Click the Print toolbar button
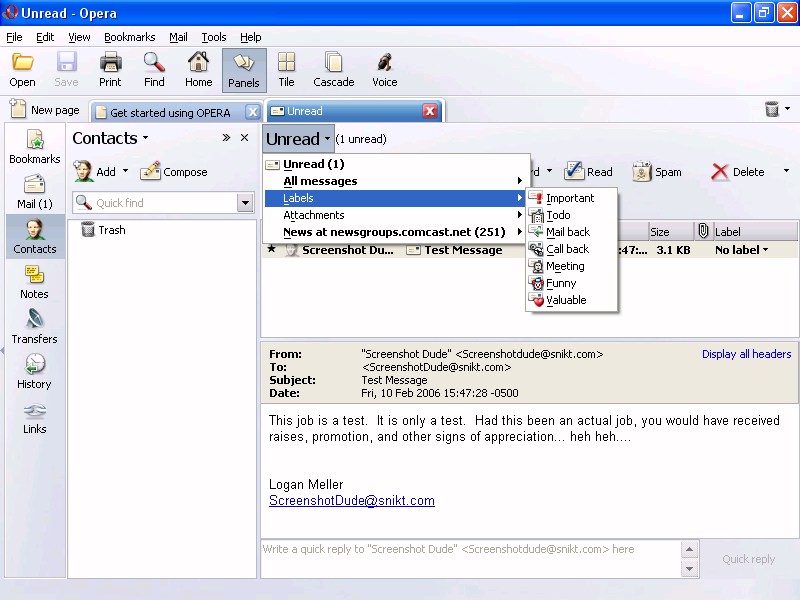 pos(110,70)
